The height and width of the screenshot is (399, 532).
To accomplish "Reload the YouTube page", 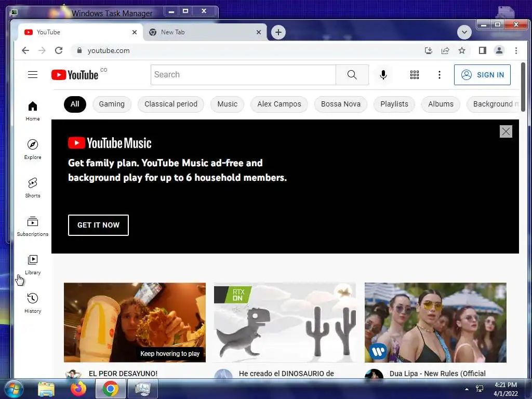I will tap(59, 50).
